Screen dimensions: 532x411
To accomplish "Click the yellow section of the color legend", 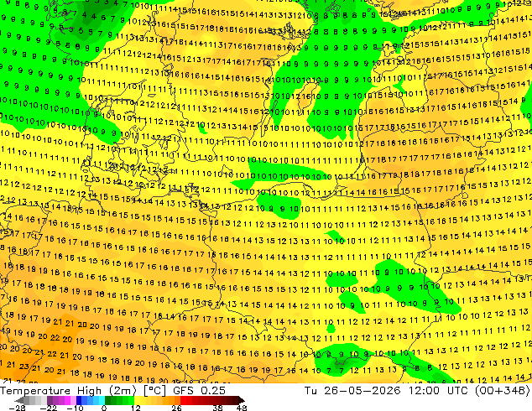I will tap(143, 400).
